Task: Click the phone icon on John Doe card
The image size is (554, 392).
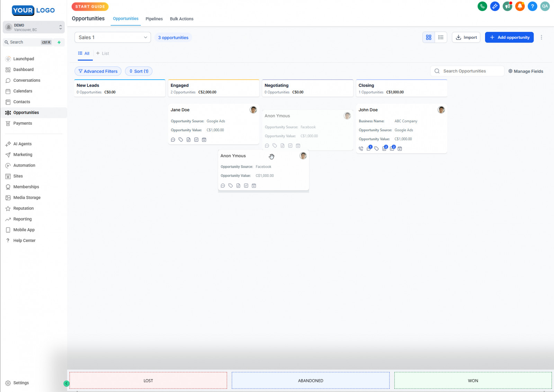Action: point(361,149)
